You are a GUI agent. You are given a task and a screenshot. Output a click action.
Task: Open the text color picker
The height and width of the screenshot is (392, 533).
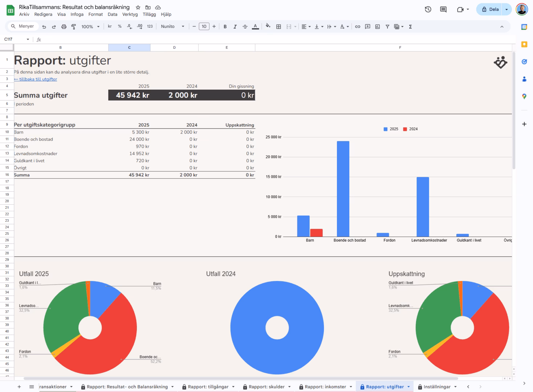click(255, 26)
